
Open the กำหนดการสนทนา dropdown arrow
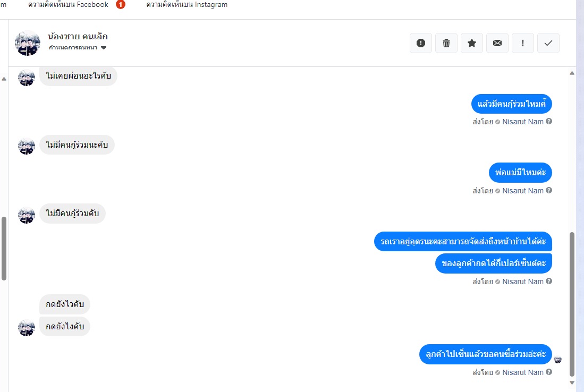(x=104, y=48)
